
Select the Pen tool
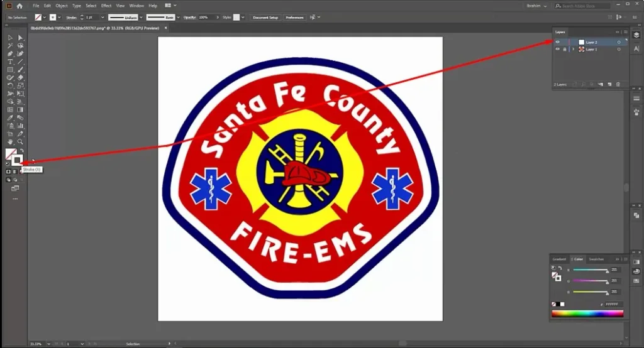tap(10, 54)
